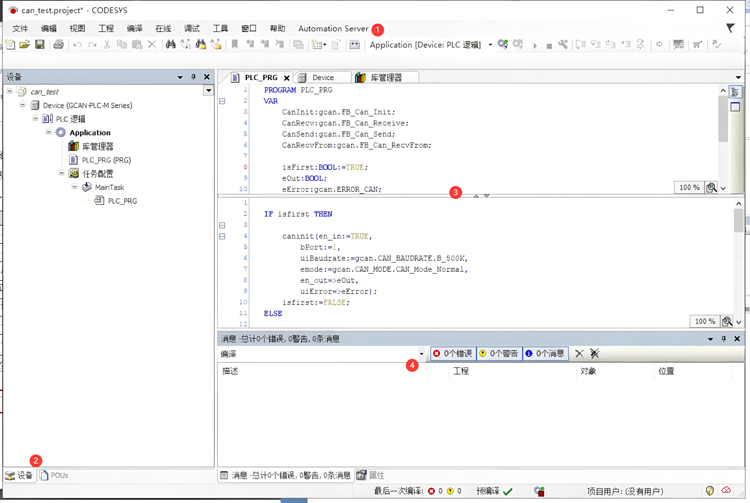Image resolution: width=750 pixels, height=503 pixels.
Task: Click the delete (X) toolbar icon
Action: pyautogui.click(x=152, y=45)
